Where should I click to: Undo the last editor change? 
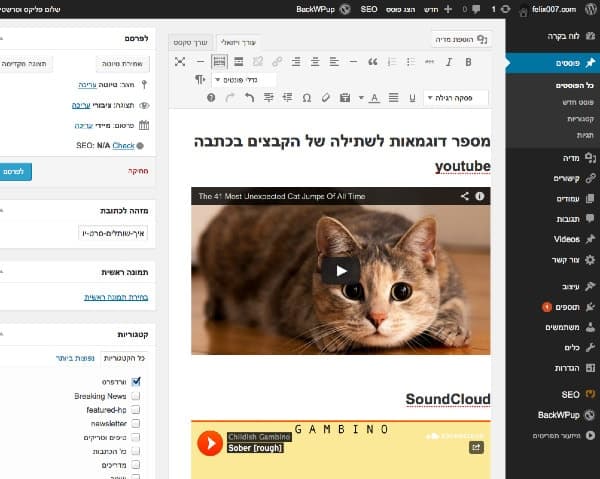249,98
